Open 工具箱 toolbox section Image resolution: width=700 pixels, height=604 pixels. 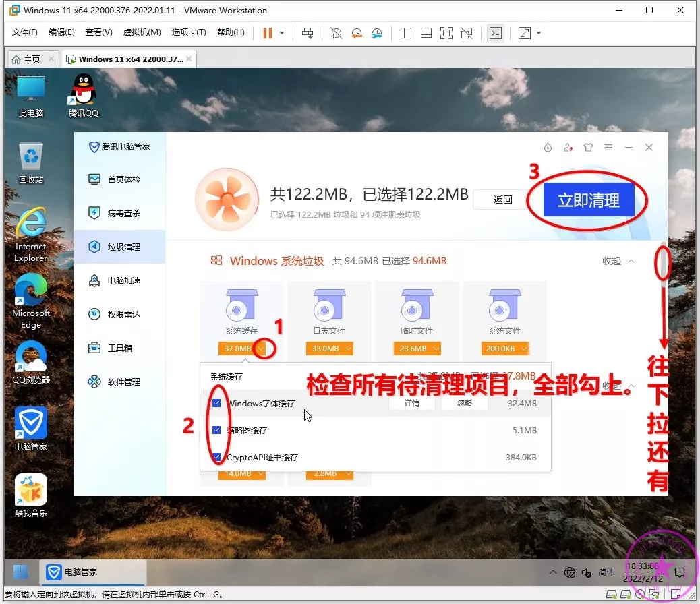tap(119, 349)
